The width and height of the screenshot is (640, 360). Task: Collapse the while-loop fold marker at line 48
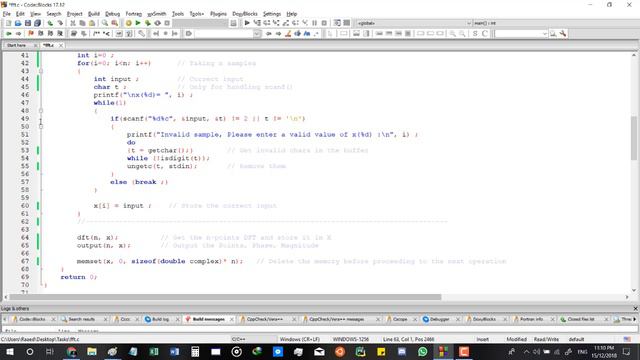[x=41, y=111]
